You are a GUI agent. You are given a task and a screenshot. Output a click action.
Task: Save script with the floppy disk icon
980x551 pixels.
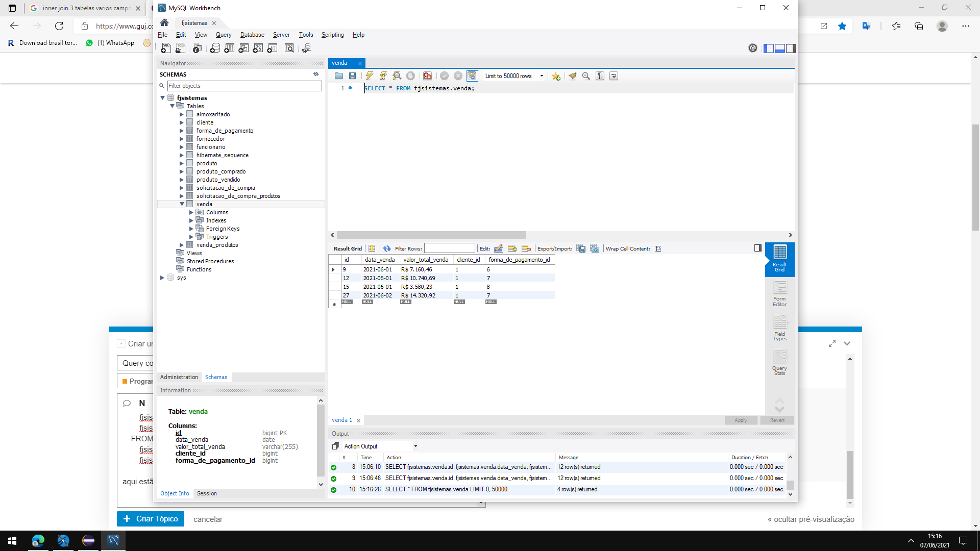[x=352, y=76]
